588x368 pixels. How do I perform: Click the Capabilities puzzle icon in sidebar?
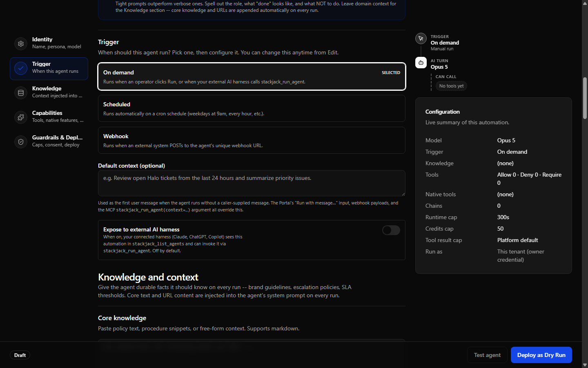[x=21, y=117]
